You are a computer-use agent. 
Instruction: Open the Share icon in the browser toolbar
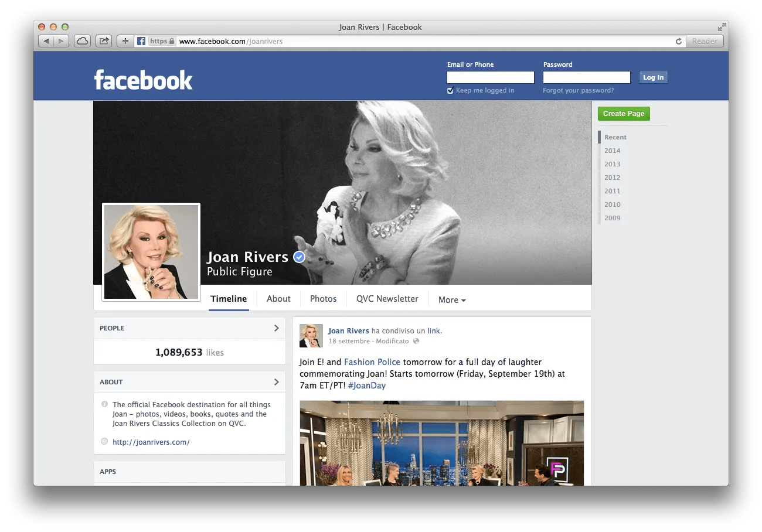[x=103, y=41]
